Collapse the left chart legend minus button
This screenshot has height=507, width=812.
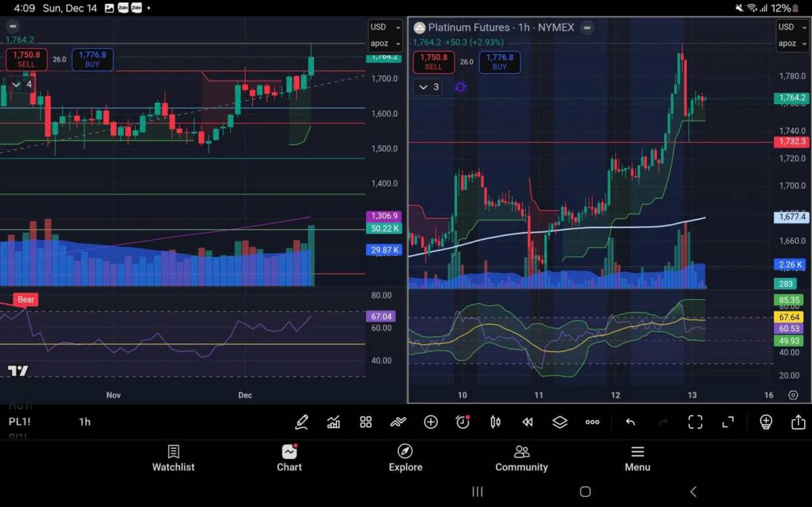[13, 26]
